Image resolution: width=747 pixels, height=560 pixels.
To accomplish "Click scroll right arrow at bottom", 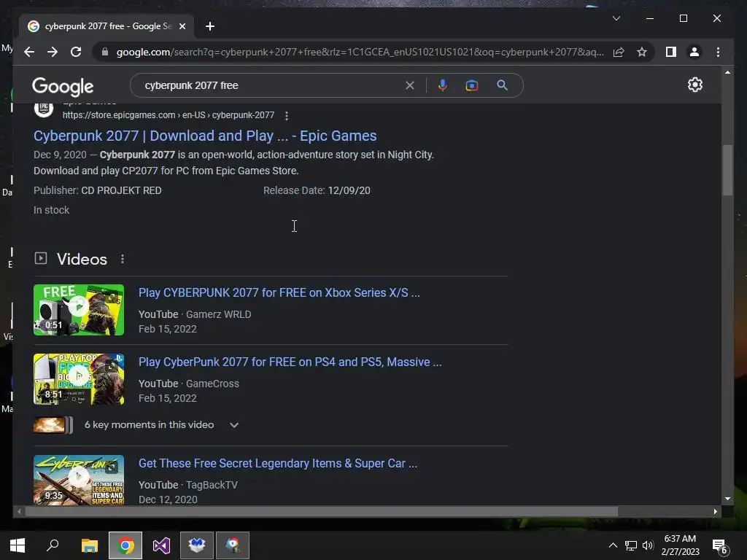I will 715,511.
